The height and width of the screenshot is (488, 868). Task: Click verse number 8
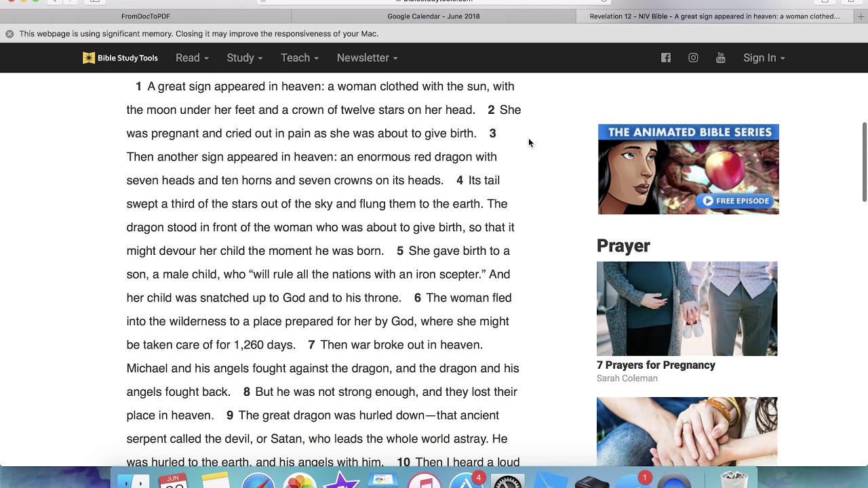click(x=247, y=392)
